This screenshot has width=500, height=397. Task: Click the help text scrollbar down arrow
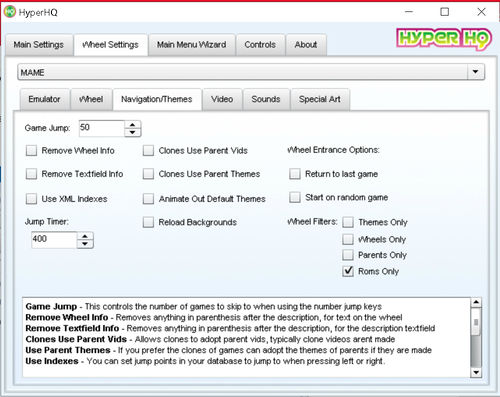click(x=476, y=372)
